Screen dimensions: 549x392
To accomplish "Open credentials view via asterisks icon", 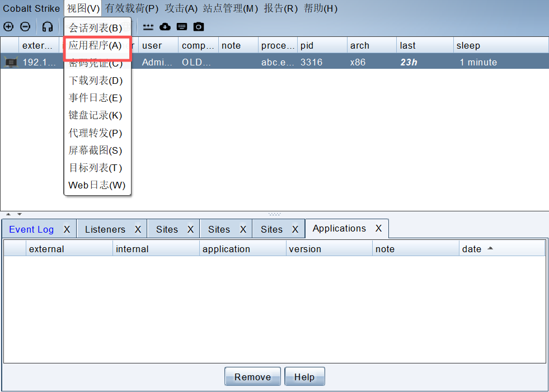I will click(x=148, y=27).
